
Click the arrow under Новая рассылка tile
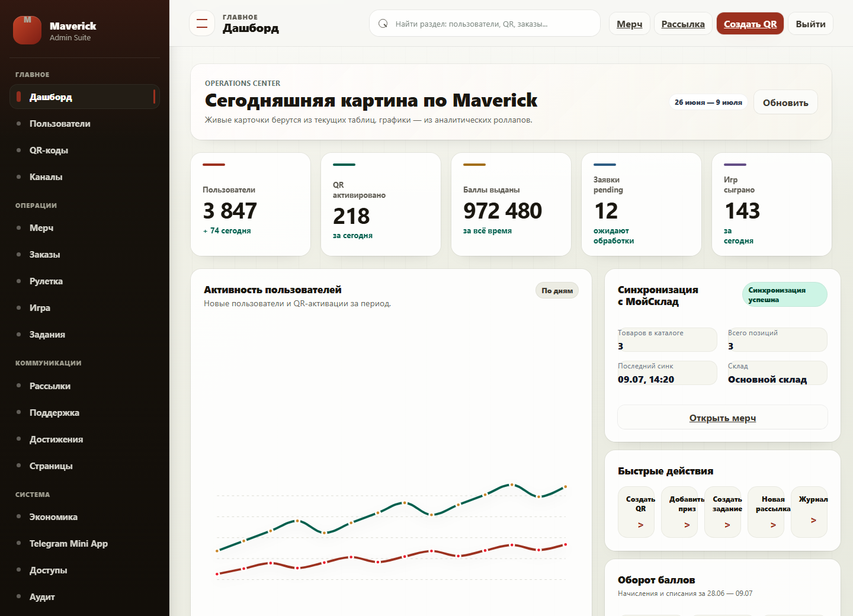[x=773, y=525]
